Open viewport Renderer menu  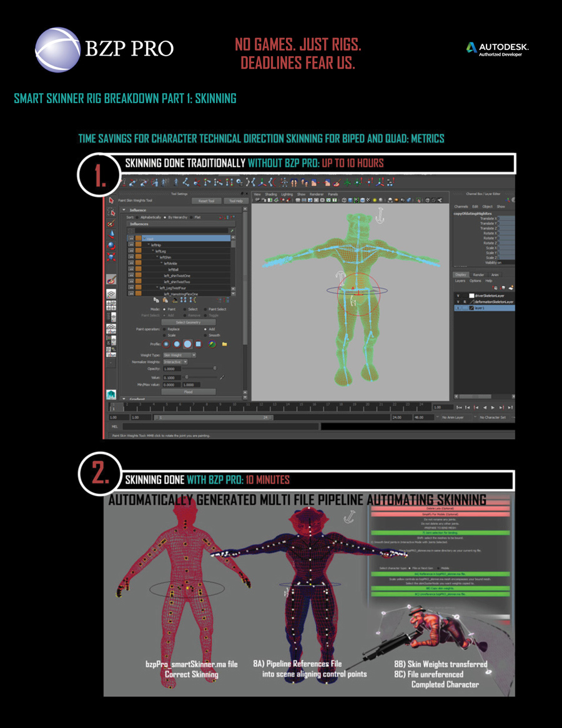pyautogui.click(x=317, y=194)
